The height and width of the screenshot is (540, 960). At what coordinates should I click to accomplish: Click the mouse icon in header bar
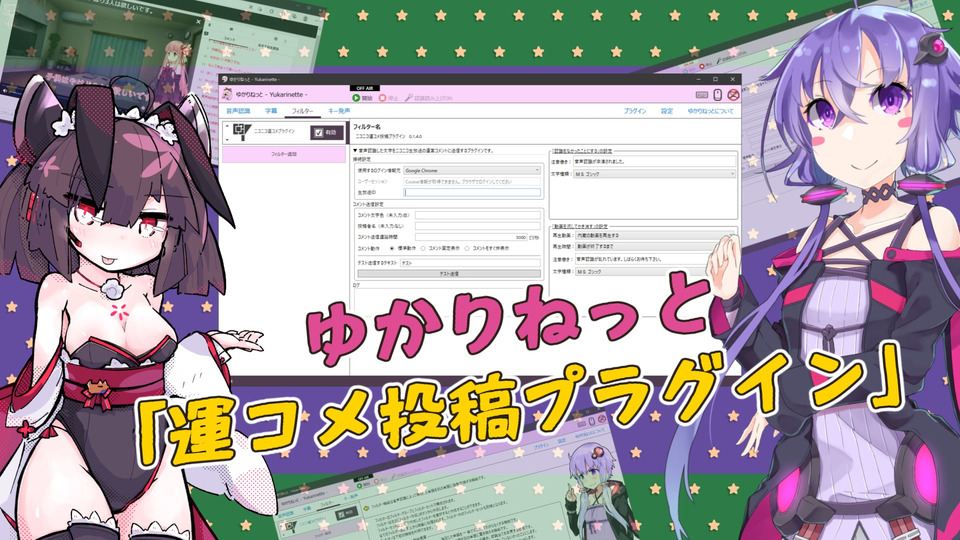pyautogui.click(x=718, y=95)
